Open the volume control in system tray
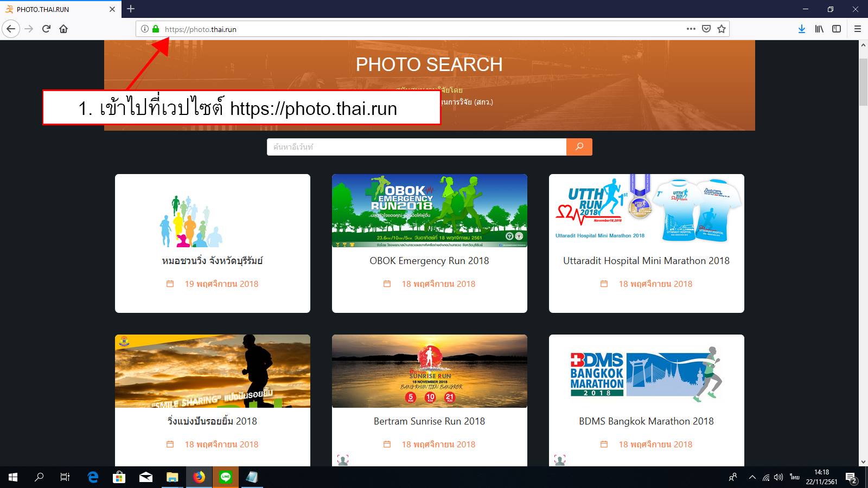868x488 pixels. point(778,478)
